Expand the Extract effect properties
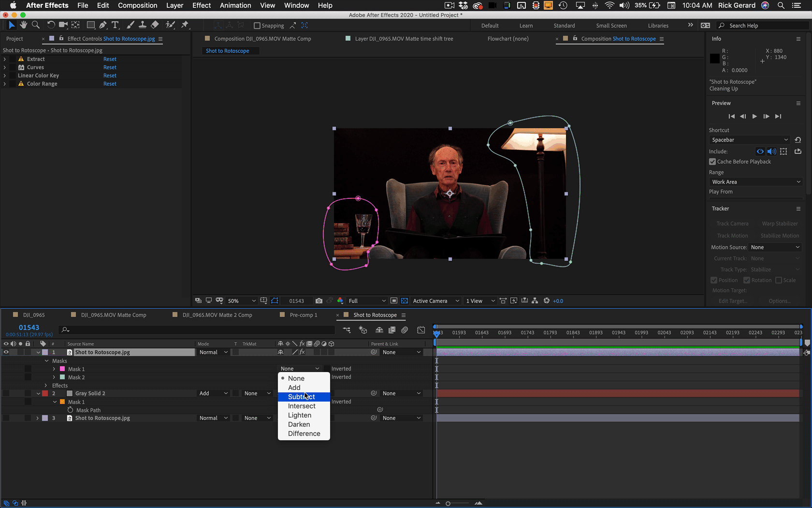Image resolution: width=812 pixels, height=508 pixels. coord(5,59)
